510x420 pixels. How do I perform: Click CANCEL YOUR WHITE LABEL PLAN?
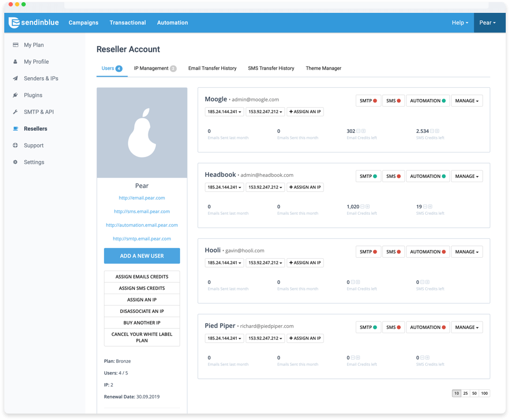[x=142, y=337]
